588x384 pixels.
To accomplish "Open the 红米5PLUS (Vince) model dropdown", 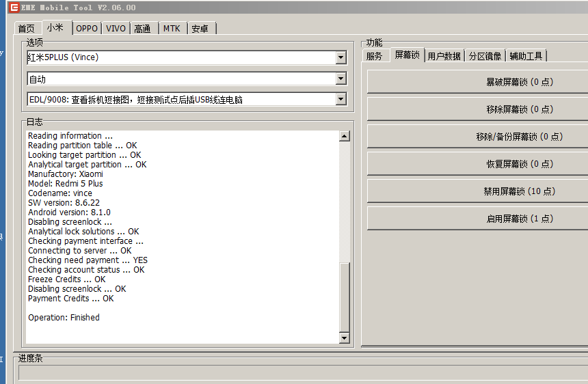I will [x=340, y=58].
